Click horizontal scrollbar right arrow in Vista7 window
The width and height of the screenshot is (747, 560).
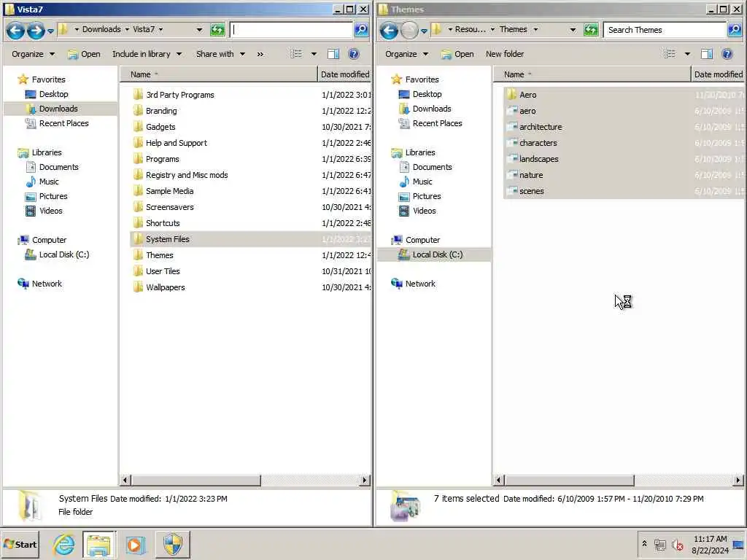point(365,480)
